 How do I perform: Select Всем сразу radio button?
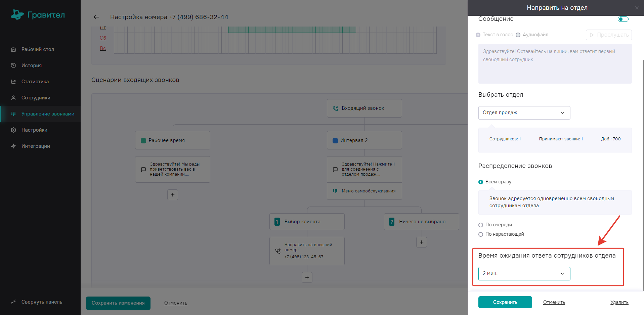pos(481,182)
